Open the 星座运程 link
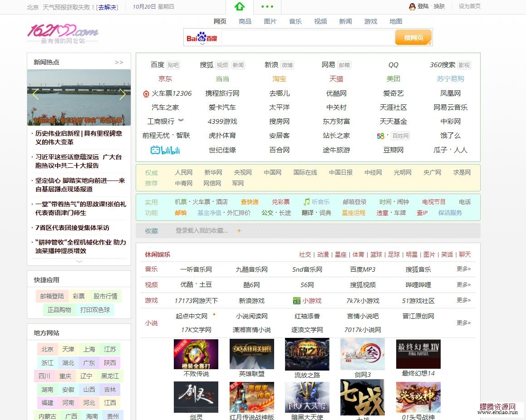Image resolution: width=526 pixels, height=420 pixels. click(354, 213)
